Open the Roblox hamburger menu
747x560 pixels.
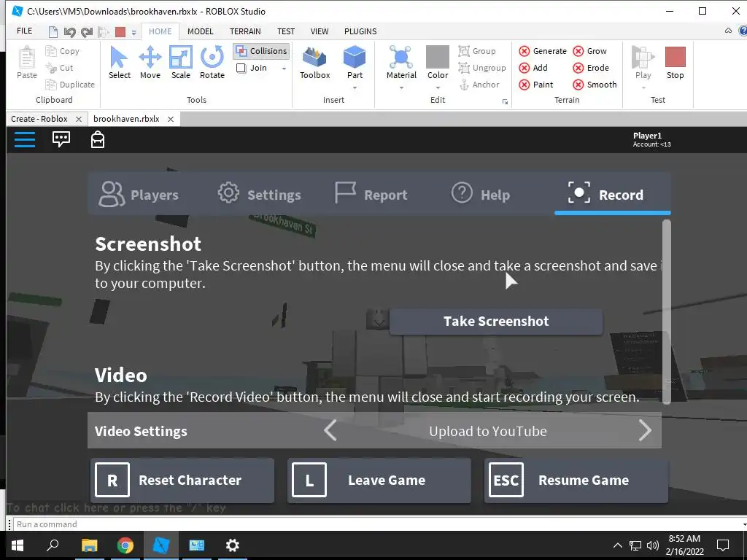(24, 139)
